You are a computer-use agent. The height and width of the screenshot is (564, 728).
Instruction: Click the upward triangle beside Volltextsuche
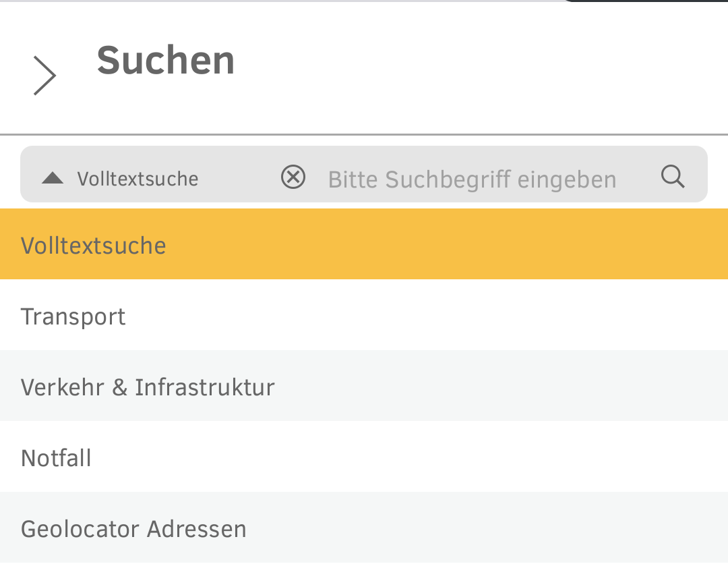tap(53, 177)
